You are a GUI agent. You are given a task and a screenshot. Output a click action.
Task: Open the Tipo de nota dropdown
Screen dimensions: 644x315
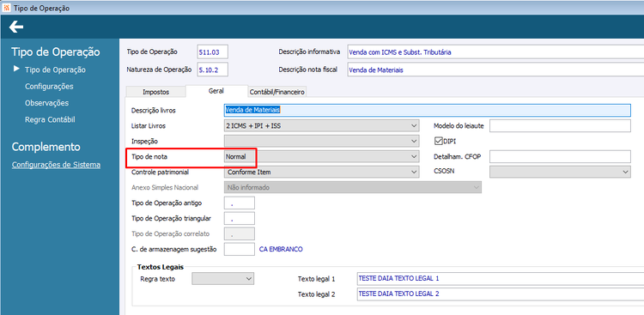(x=321, y=156)
